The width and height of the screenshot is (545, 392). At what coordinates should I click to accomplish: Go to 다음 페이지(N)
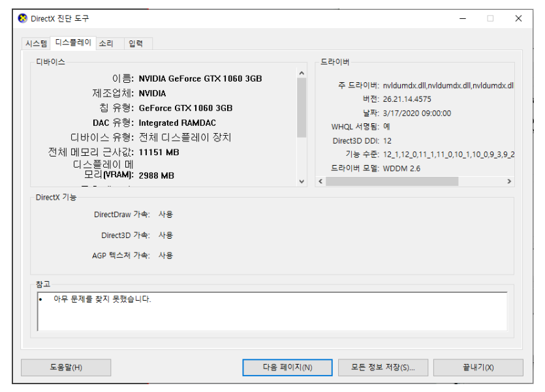(287, 367)
